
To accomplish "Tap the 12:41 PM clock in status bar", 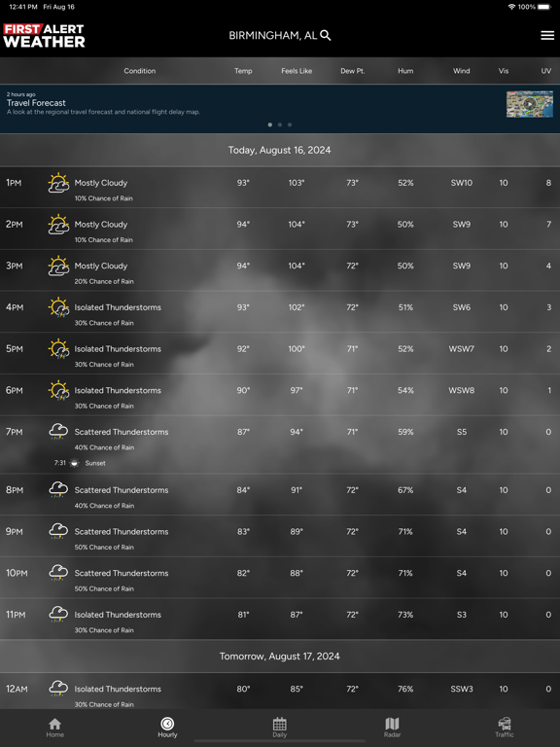I will click(x=23, y=7).
